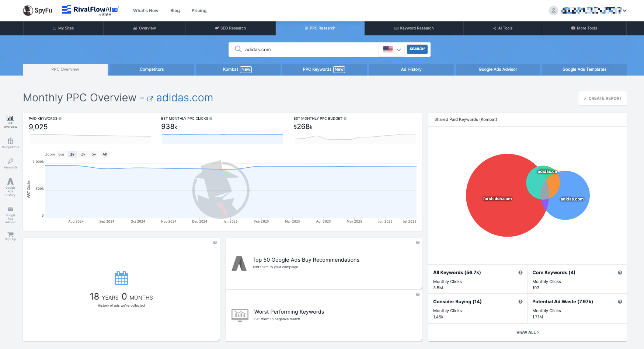Go to Pricing page
Screen dimensions: 644x349
(199, 11)
